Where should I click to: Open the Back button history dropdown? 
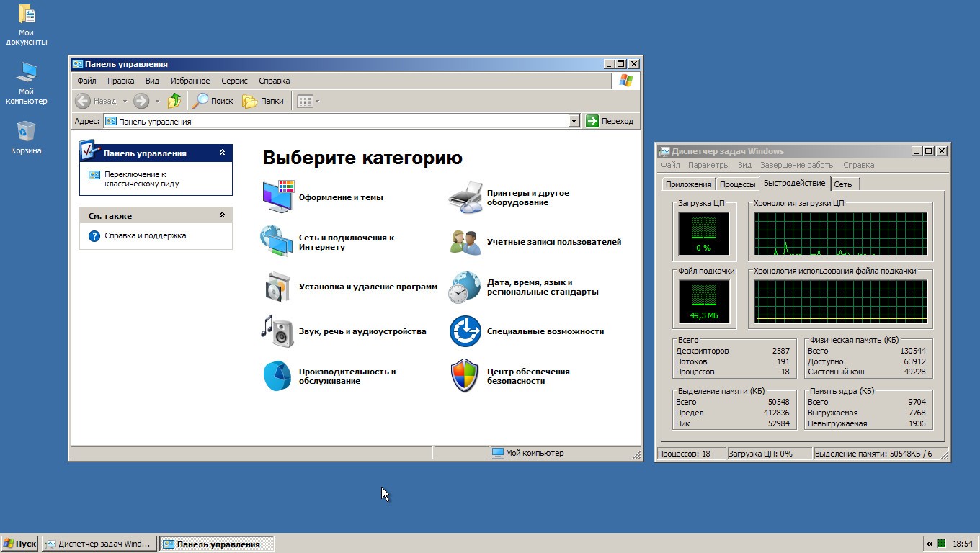[x=125, y=101]
